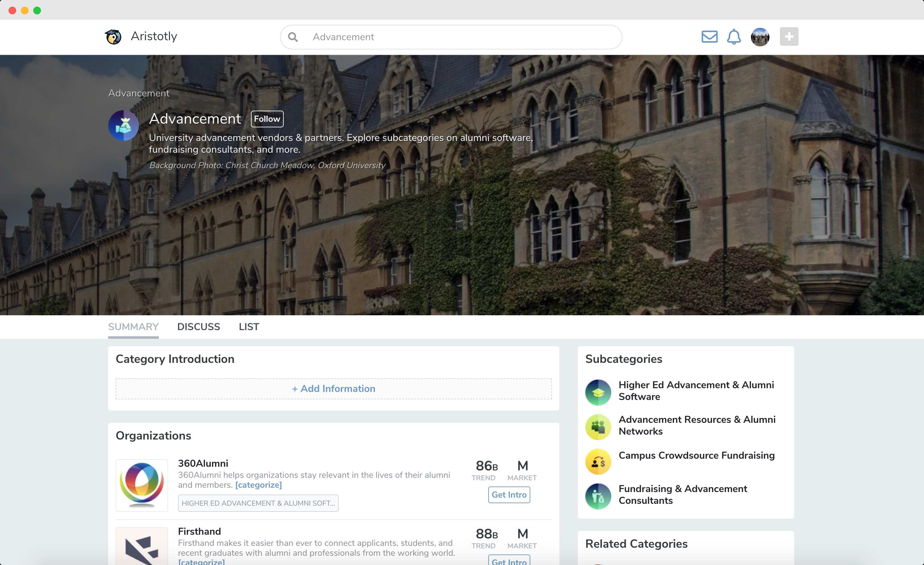Open Higher Ed Advancement & Alumni Software subcategory
The image size is (924, 565).
click(696, 391)
